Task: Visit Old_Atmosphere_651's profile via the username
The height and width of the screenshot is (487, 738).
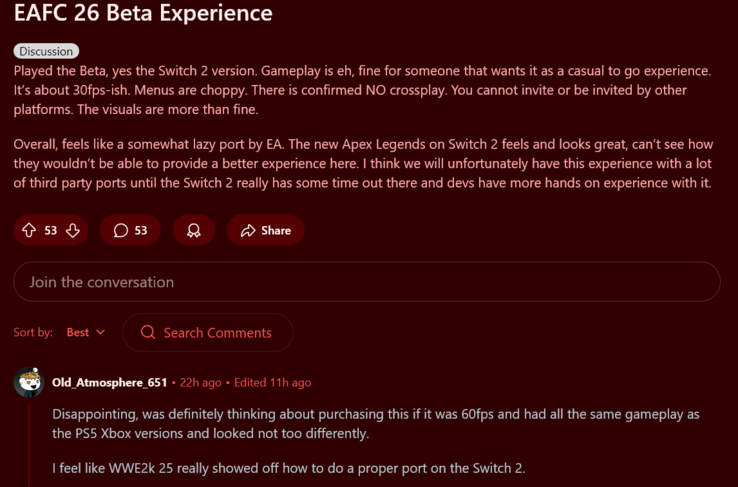Action: point(109,382)
